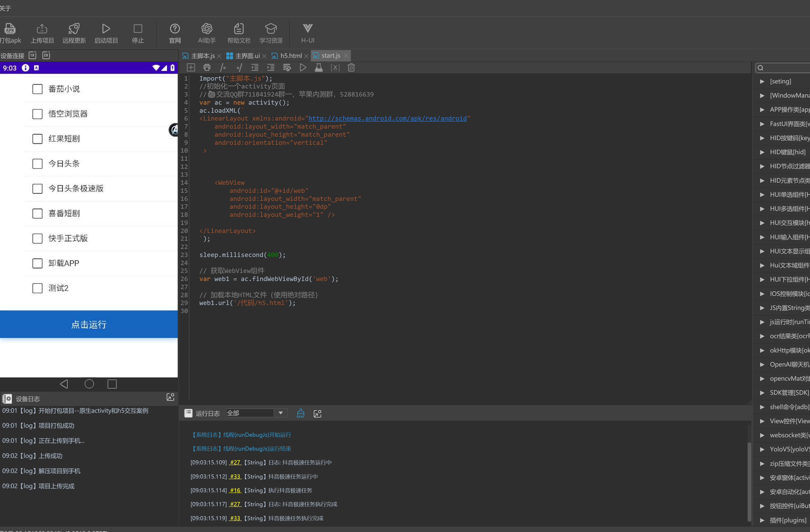Expand the [seting] tree node
810x532 pixels.
click(x=762, y=81)
